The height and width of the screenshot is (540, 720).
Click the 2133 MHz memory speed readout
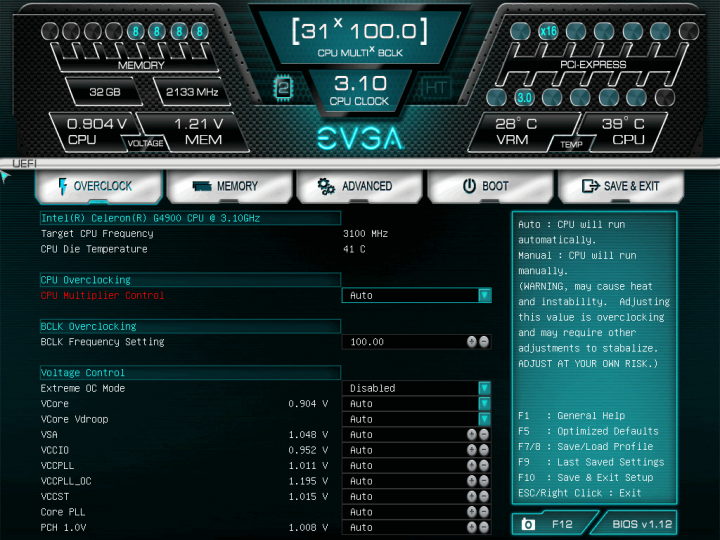tap(192, 92)
